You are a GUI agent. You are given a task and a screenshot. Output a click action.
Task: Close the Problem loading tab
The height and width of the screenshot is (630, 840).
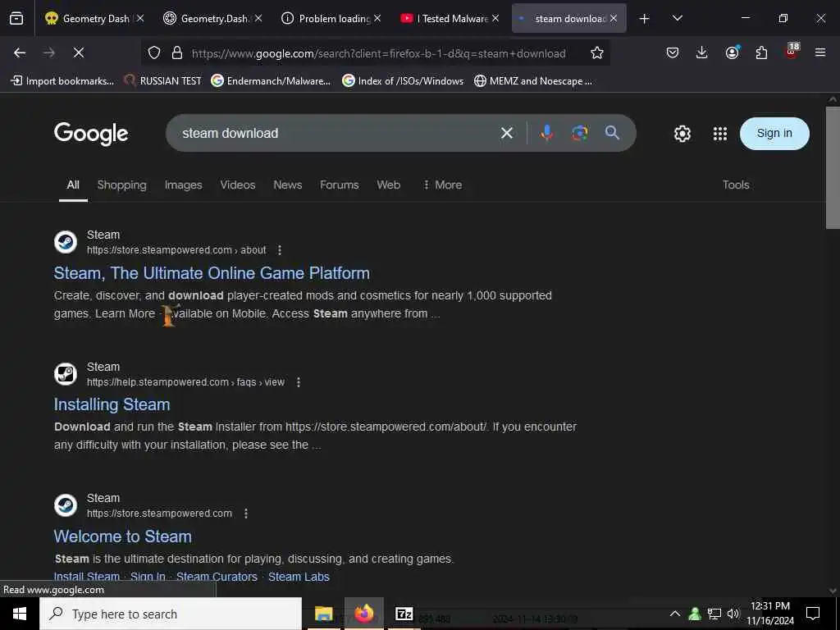click(377, 19)
